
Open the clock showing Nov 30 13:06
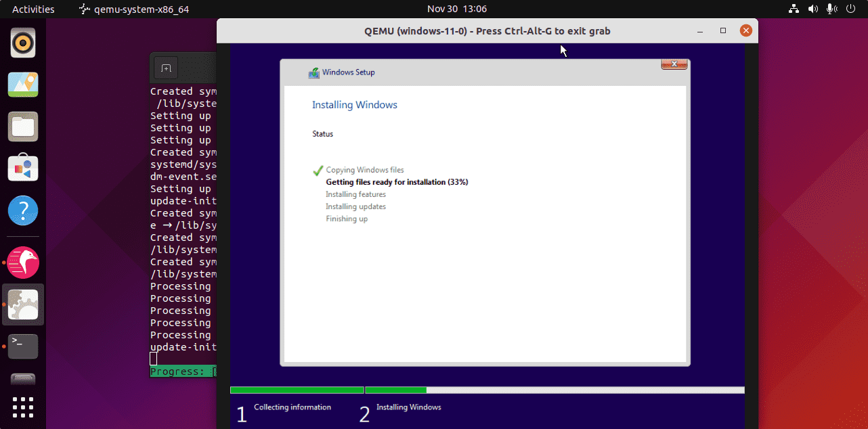point(457,9)
